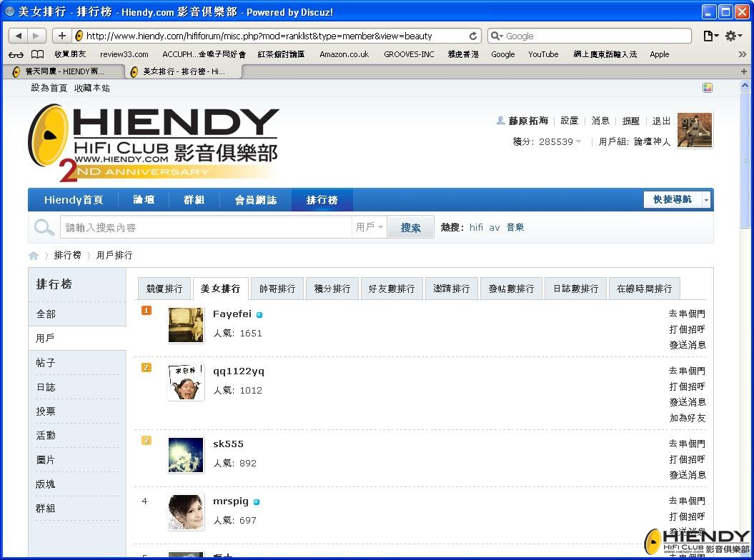Viewport: 754px width, 560px height.
Task: Open mrspig's avatar thumbnail
Action: click(185, 512)
